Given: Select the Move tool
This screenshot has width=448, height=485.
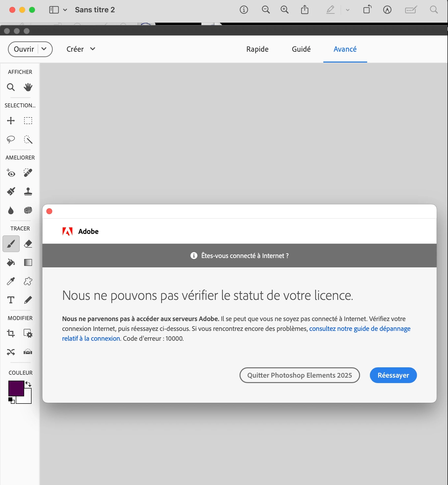Looking at the screenshot, I should click(11, 121).
